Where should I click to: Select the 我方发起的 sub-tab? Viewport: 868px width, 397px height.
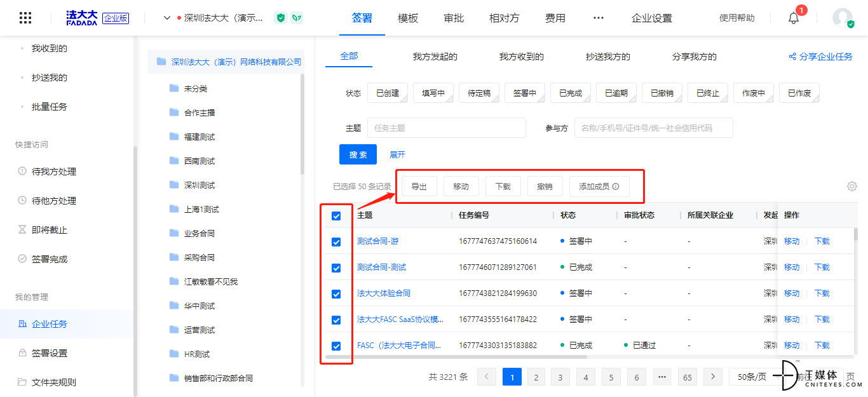[435, 57]
